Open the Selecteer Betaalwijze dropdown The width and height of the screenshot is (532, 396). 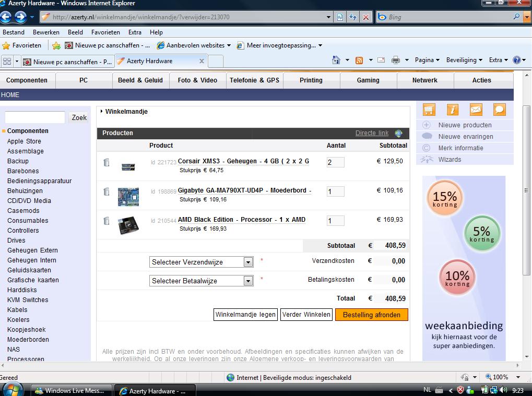coord(201,281)
